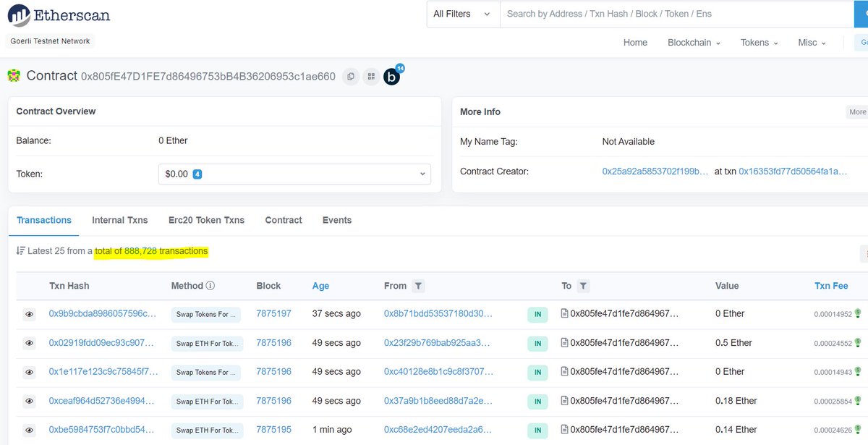This screenshot has width=868, height=445.
Task: Open the Blockscan chat b icon
Action: [x=392, y=76]
